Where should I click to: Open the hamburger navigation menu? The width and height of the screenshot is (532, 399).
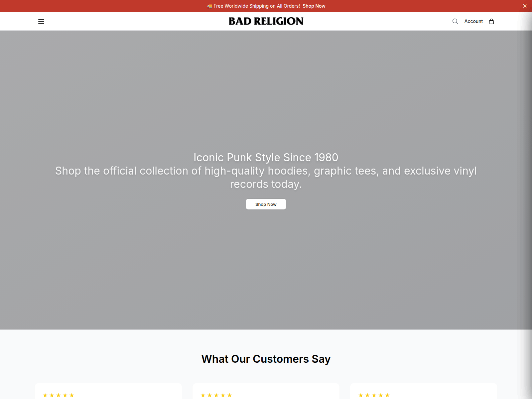[41, 21]
